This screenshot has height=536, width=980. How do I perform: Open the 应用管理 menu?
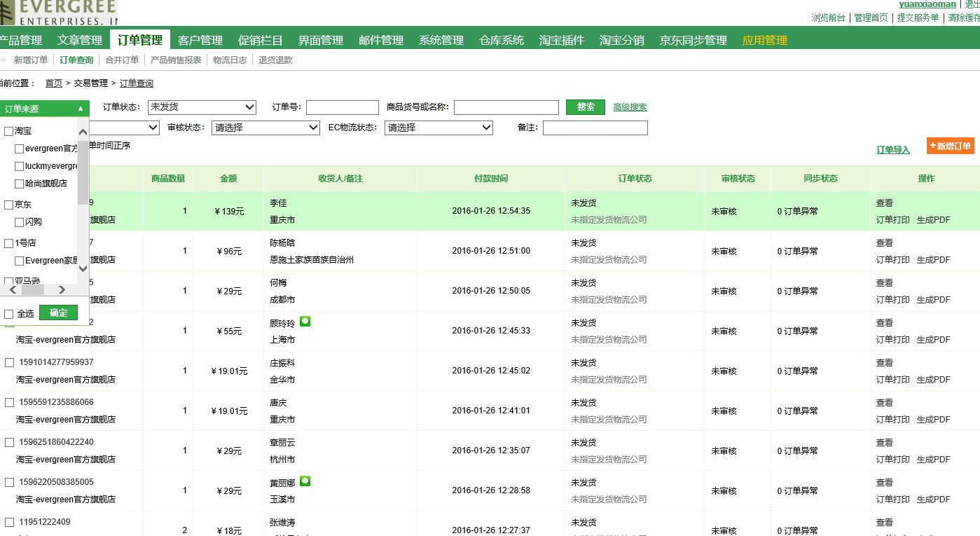tap(765, 41)
